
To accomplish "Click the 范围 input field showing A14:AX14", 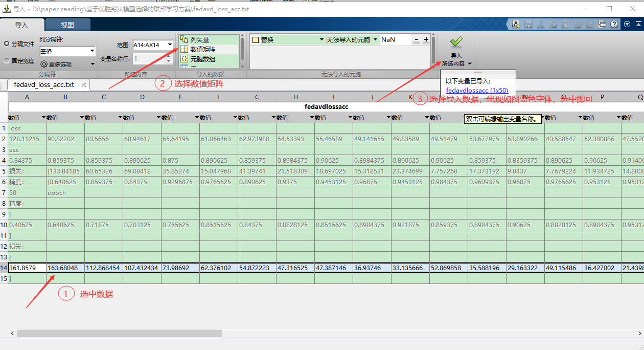I will point(149,45).
